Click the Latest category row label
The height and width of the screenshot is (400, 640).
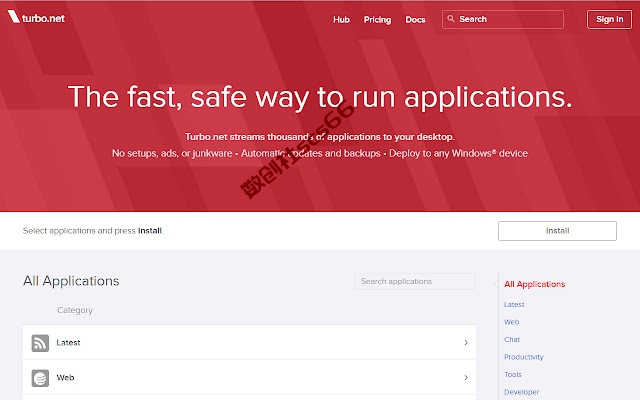click(x=68, y=343)
